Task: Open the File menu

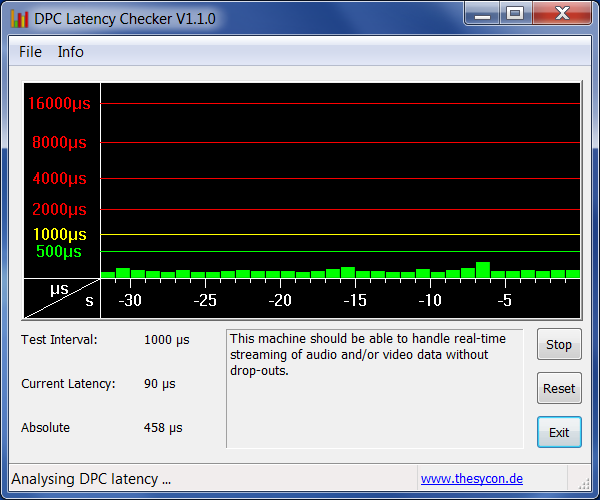Action: click(30, 52)
